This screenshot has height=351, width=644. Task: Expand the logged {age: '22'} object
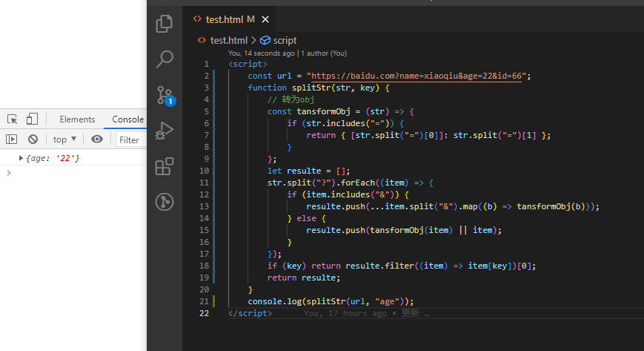pyautogui.click(x=21, y=159)
